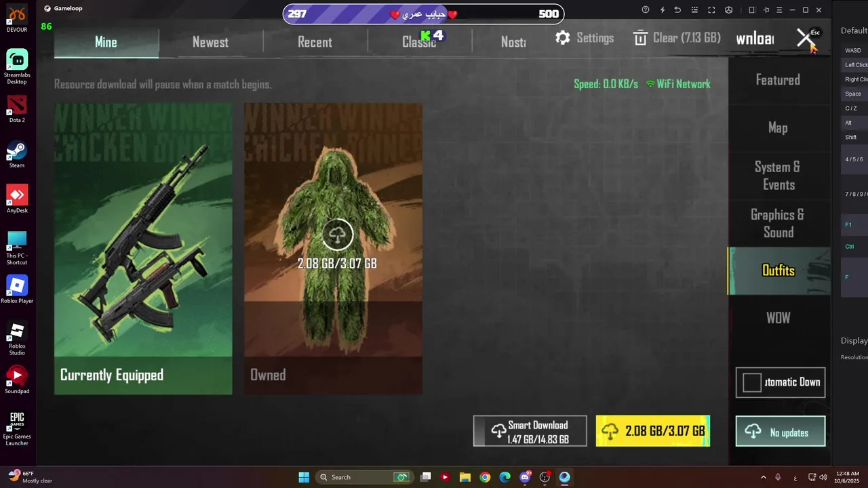This screenshot has height=488, width=868.
Task: Open This PC shortcut icon
Action: click(x=17, y=247)
